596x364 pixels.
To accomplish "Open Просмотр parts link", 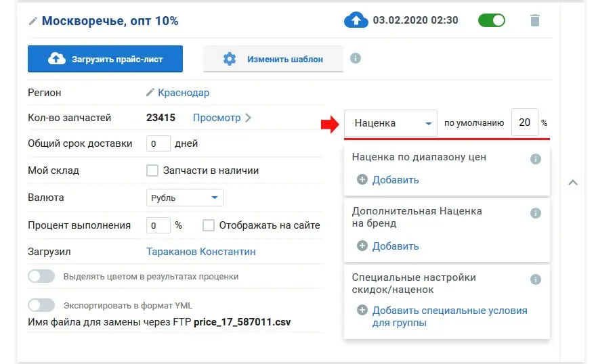I will [217, 118].
